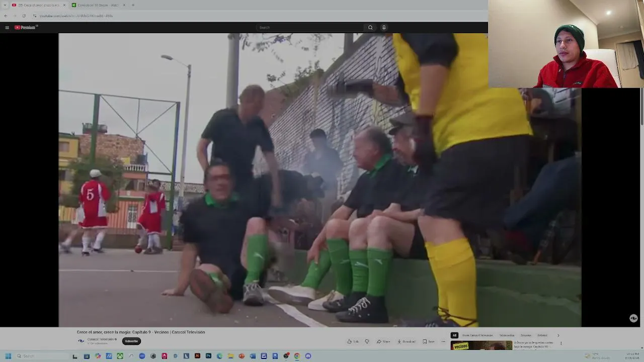Open Microsoft Word from taskbar
This screenshot has width=644, height=362.
coord(253,356)
